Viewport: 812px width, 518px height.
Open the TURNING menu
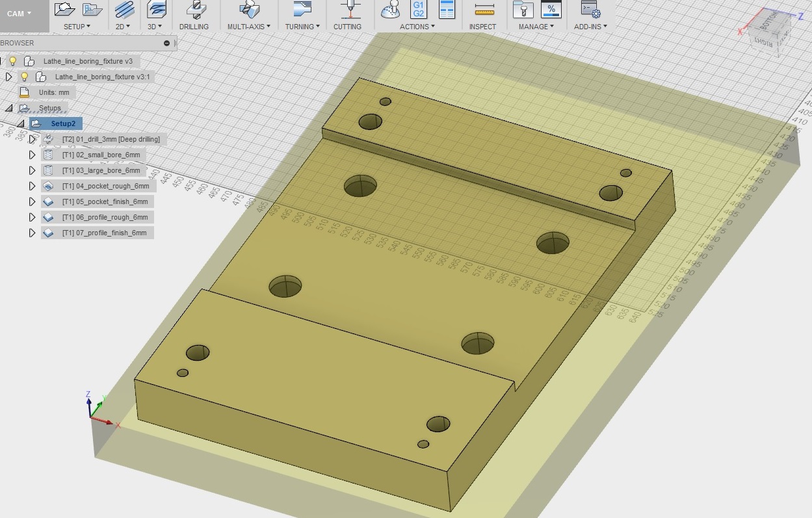(302, 27)
